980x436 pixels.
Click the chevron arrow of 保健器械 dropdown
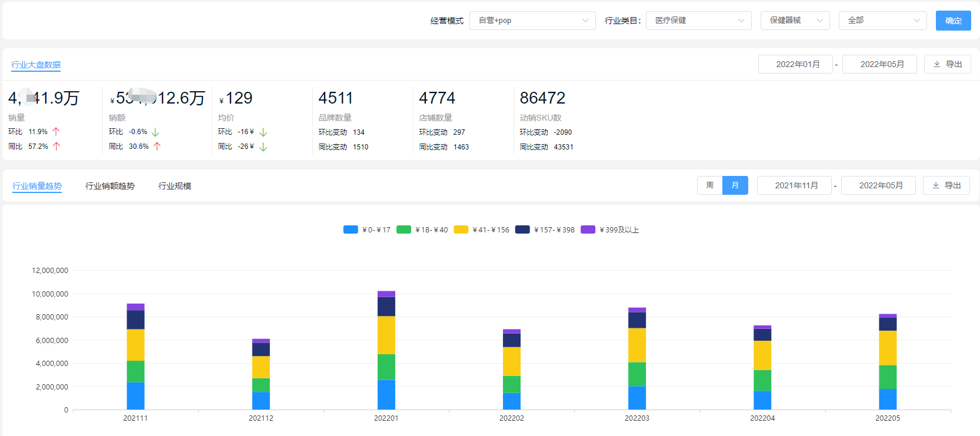pos(819,21)
